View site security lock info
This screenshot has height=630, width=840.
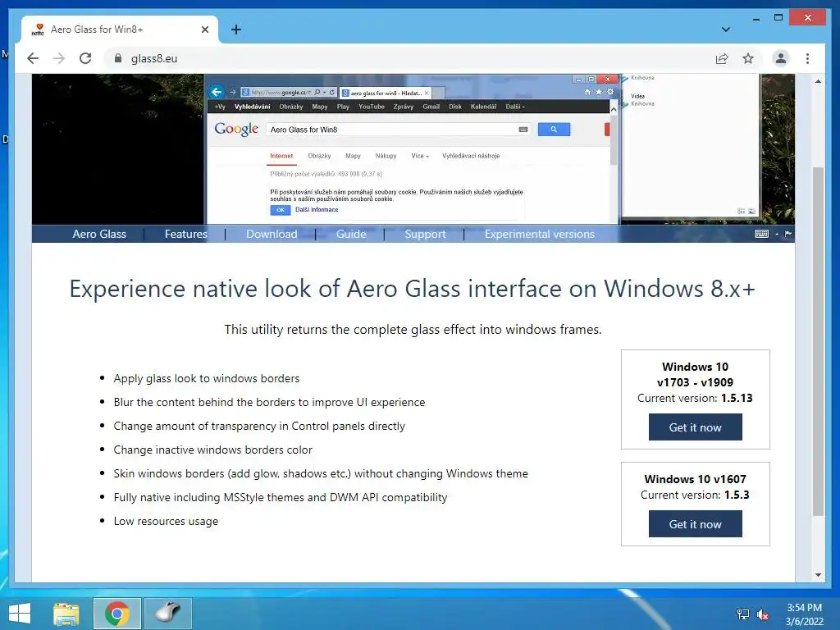pos(118,58)
